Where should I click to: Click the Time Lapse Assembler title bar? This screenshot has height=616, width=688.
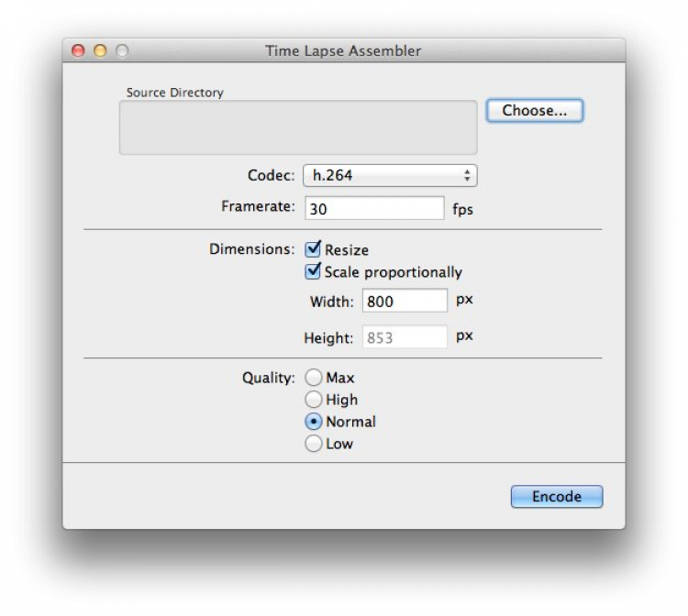click(344, 51)
